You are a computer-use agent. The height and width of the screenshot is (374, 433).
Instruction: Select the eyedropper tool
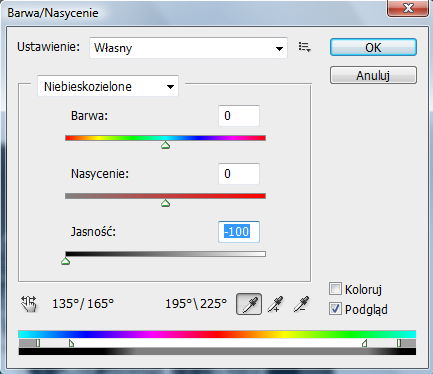(x=249, y=304)
